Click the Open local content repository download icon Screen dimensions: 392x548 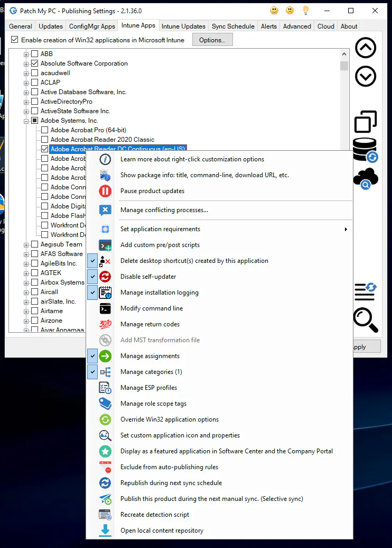[x=105, y=531]
